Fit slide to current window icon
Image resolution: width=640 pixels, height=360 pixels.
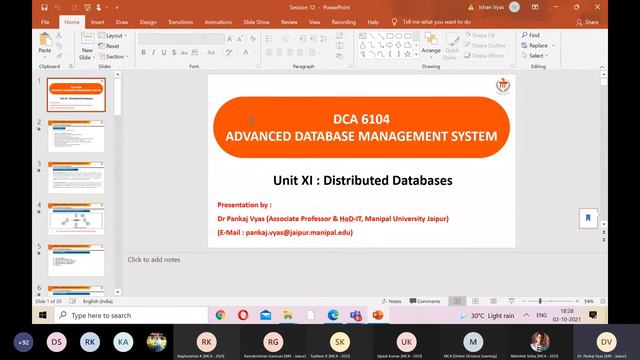(603, 301)
